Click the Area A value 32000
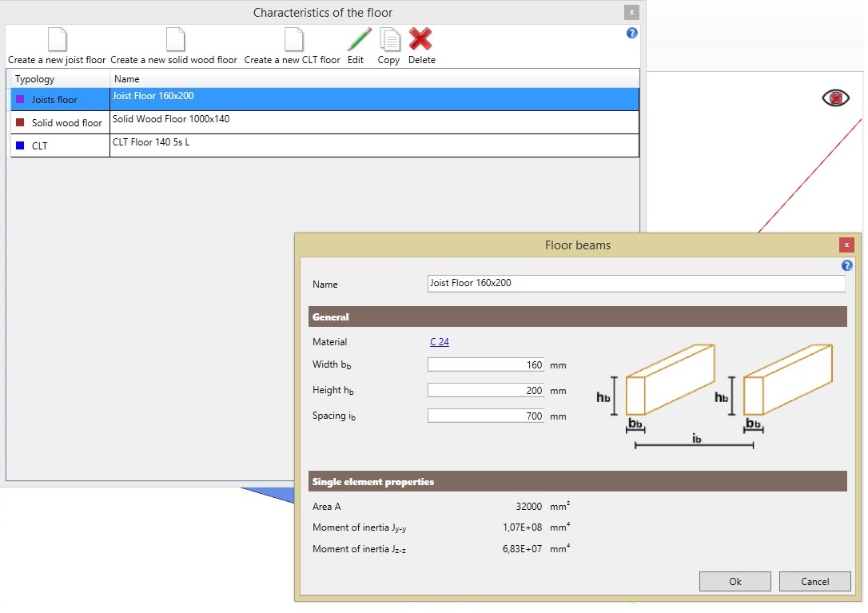Image resolution: width=868 pixels, height=613 pixels. click(528, 506)
